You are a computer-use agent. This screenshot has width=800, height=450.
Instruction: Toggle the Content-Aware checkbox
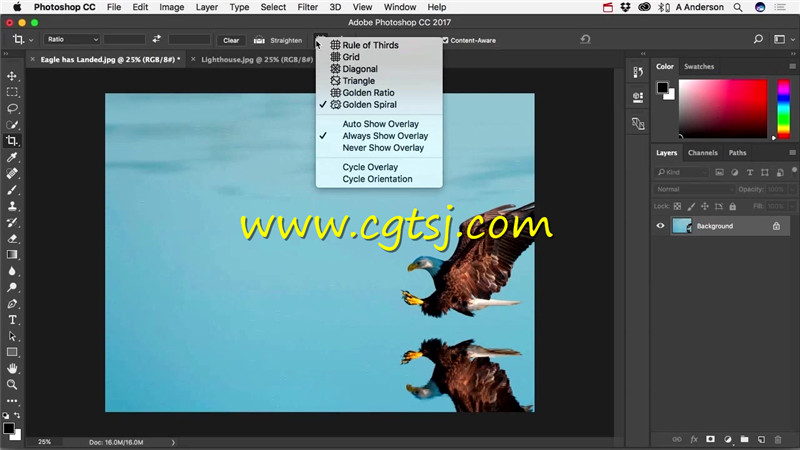tap(445, 40)
